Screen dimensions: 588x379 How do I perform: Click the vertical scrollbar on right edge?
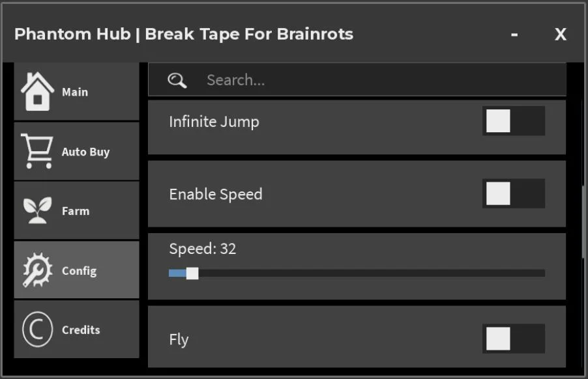pyautogui.click(x=583, y=221)
